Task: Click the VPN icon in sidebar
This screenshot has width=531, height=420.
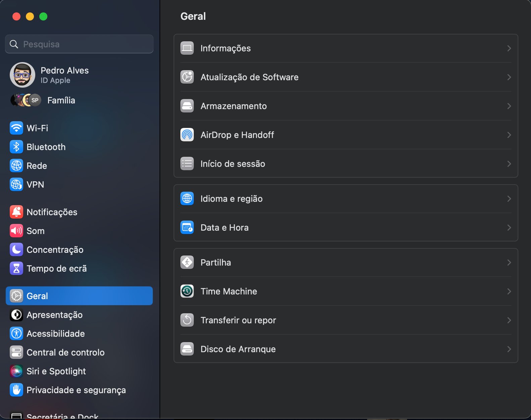Action: point(16,184)
